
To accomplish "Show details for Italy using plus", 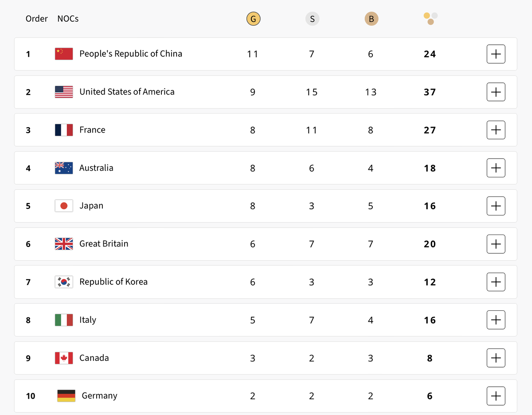I will pyautogui.click(x=496, y=320).
